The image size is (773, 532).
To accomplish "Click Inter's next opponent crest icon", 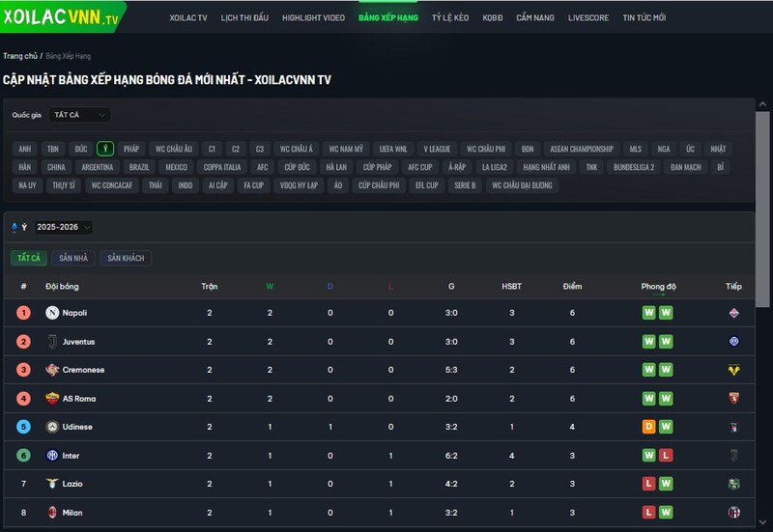I will point(734,456).
